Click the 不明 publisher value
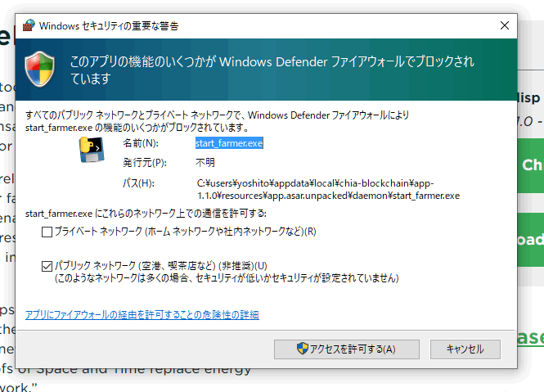 point(205,162)
